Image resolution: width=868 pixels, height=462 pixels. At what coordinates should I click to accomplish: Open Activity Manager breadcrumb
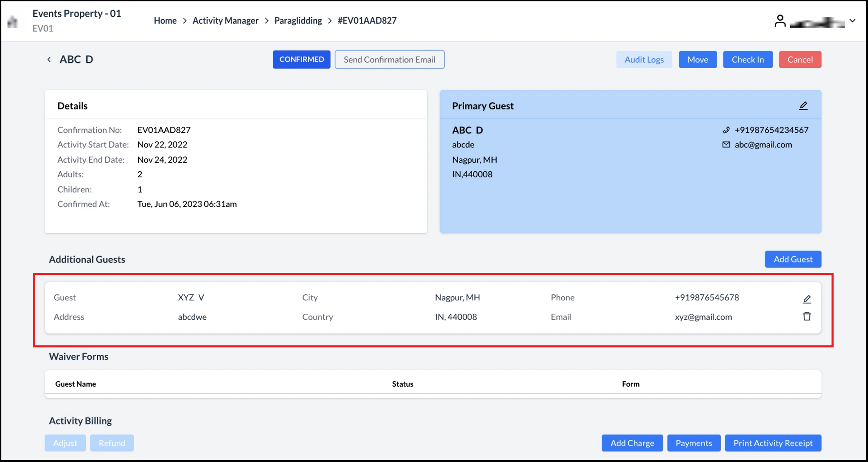click(x=225, y=20)
